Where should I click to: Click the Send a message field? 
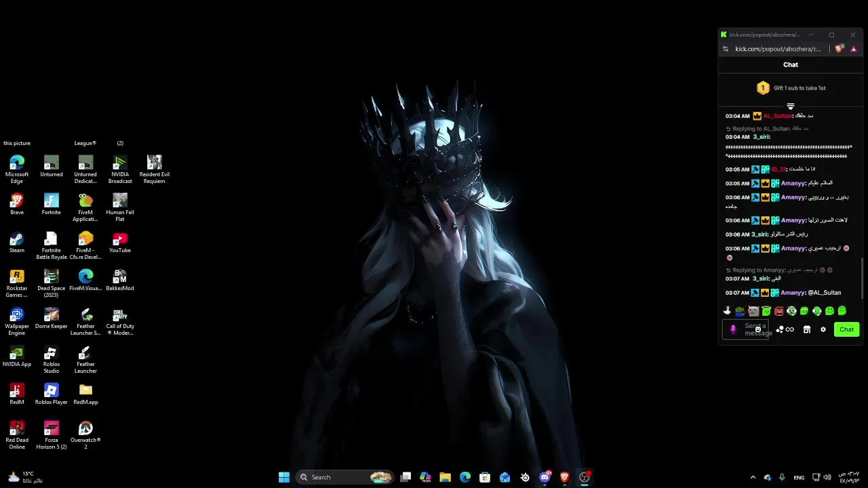[x=746, y=329]
